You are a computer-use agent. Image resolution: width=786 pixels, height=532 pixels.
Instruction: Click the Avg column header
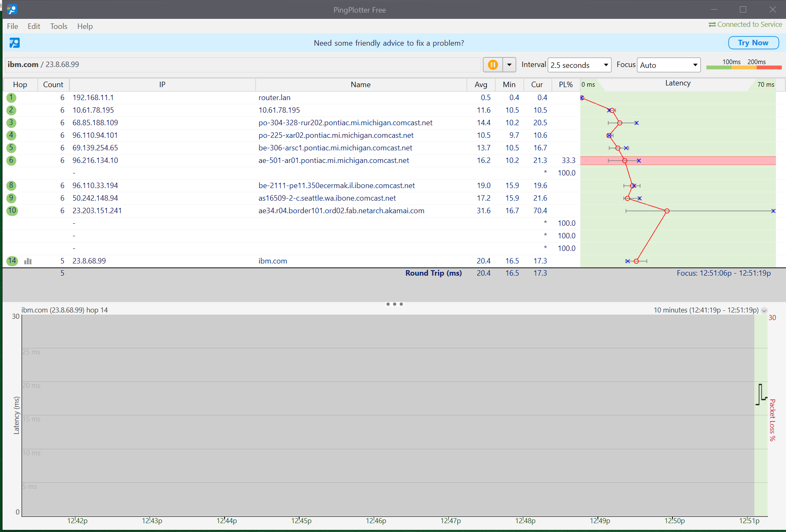pyautogui.click(x=481, y=85)
